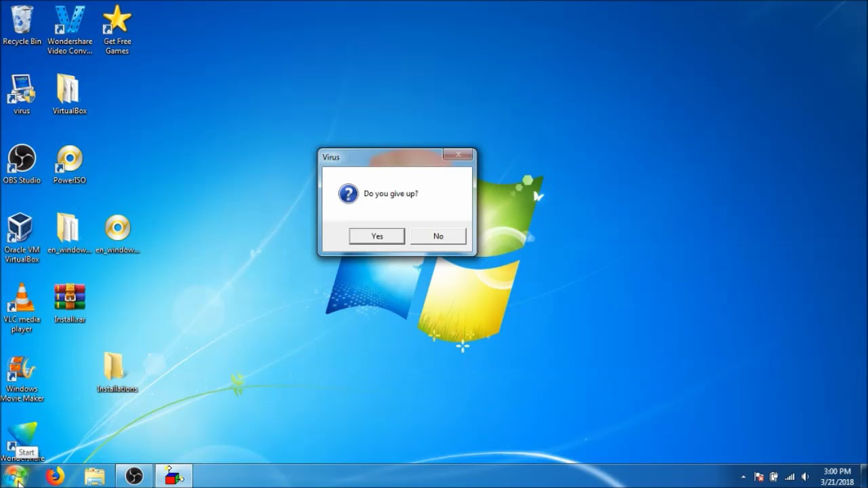Open Action Center flag icon
The width and height of the screenshot is (868, 488).
point(759,477)
